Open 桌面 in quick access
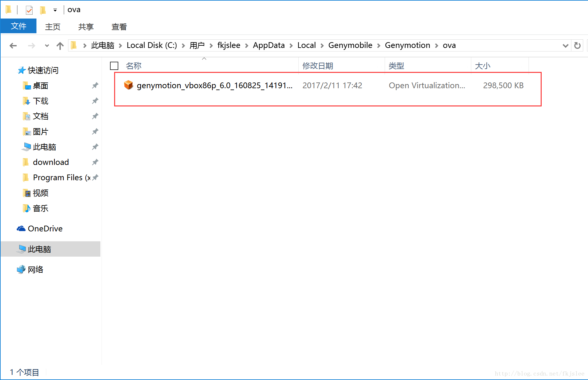This screenshot has height=380, width=588. click(41, 86)
